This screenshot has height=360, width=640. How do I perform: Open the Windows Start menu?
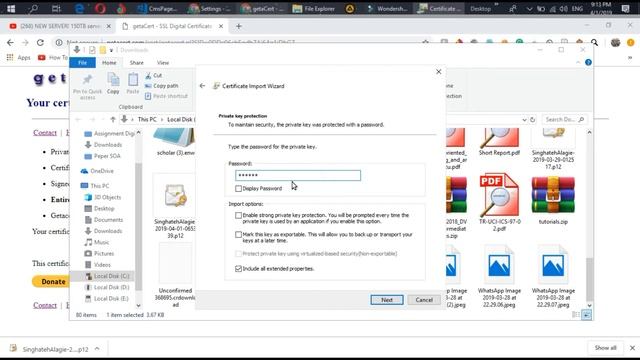click(11, 8)
